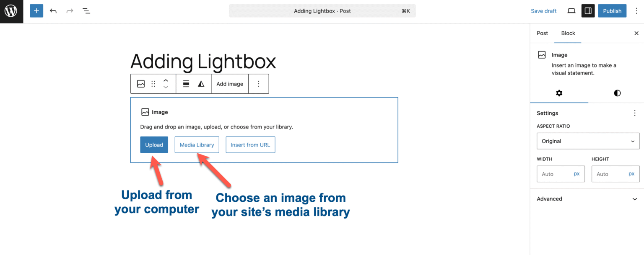
Task: Open the preview device options
Action: tap(571, 10)
